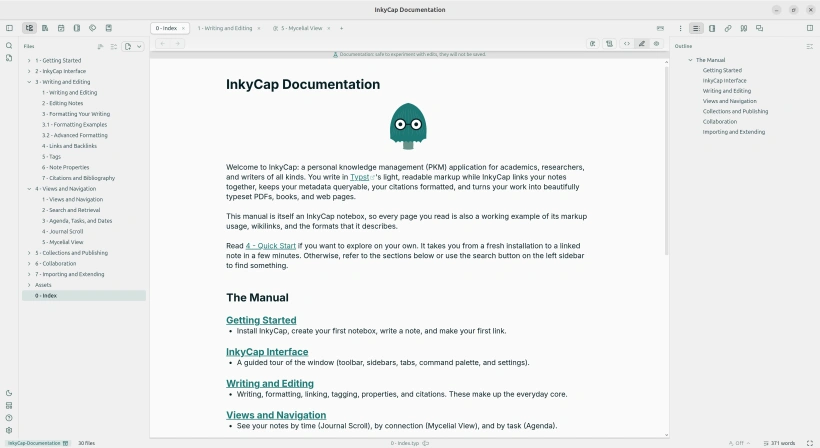Screen dimensions: 820x448
Task: Select 0 - Index in file tree
Action: tap(84, 296)
